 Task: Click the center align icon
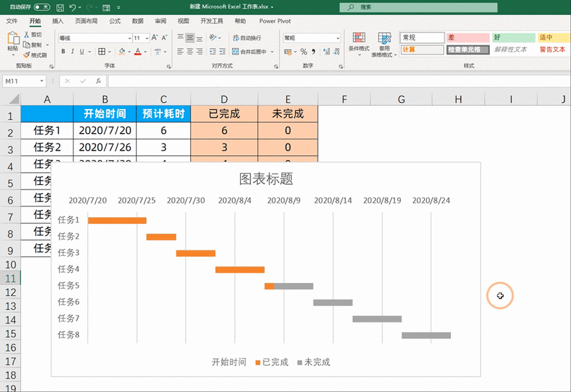coord(190,51)
